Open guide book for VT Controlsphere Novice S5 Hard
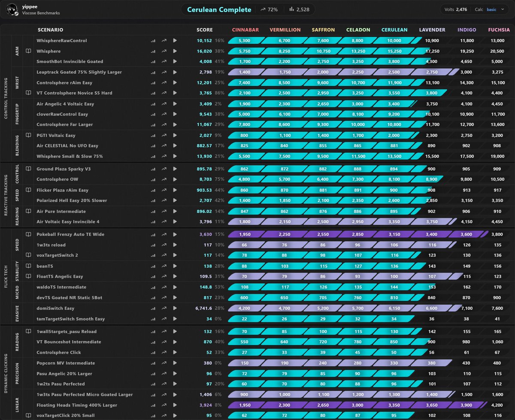The width and height of the screenshot is (515, 420). 28,93
